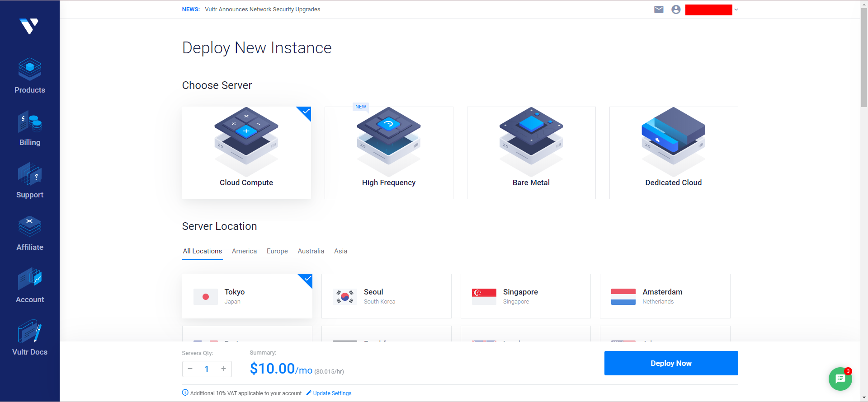Click the NEW badge on High Frequency
Image resolution: width=868 pixels, height=402 pixels.
[361, 107]
